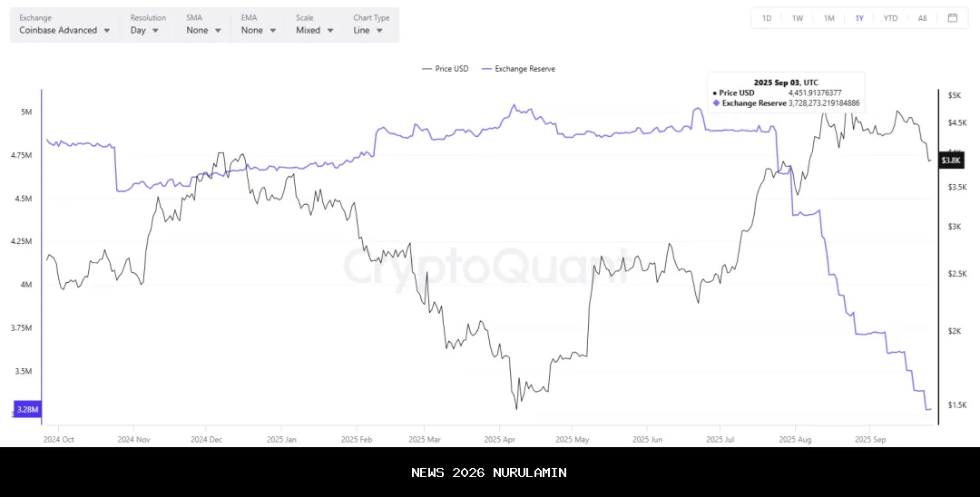980x497 pixels.
Task: Switch to the 1W time range
Action: coord(798,18)
